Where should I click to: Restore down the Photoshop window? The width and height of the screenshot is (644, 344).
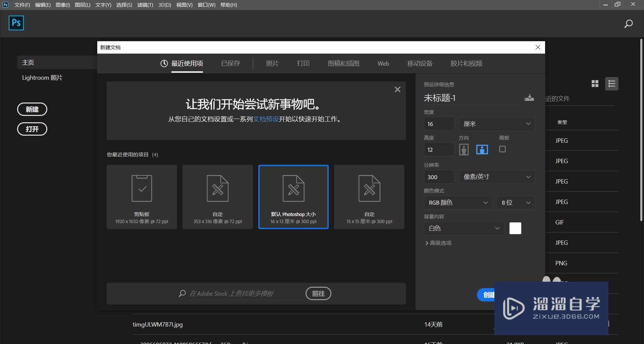point(618,4)
